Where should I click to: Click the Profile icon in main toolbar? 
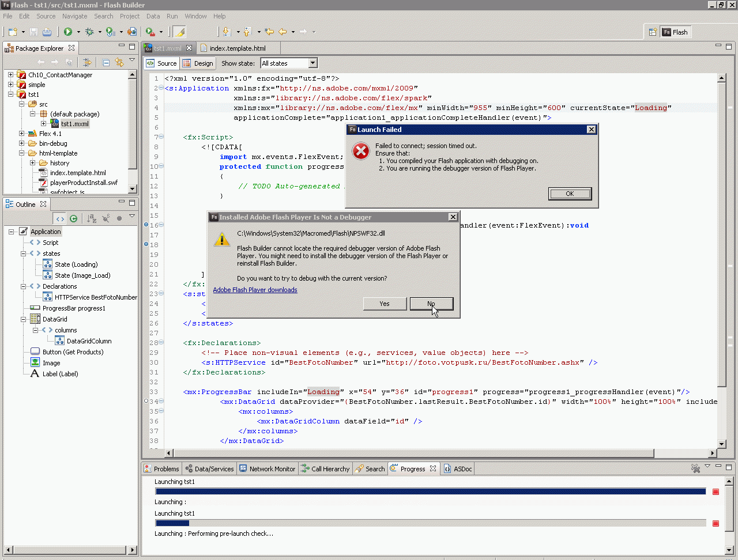coord(110,32)
